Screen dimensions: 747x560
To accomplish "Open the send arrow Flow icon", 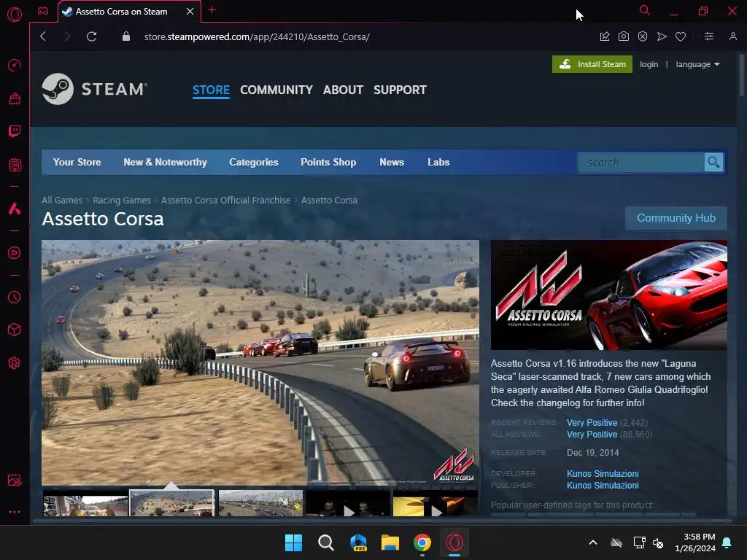I will point(662,36).
